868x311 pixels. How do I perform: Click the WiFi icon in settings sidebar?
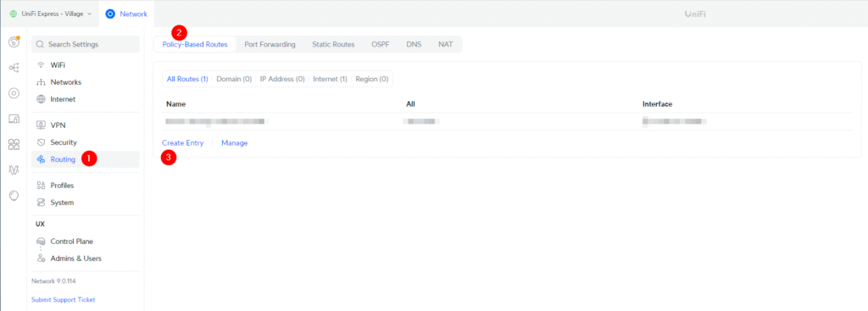point(41,64)
